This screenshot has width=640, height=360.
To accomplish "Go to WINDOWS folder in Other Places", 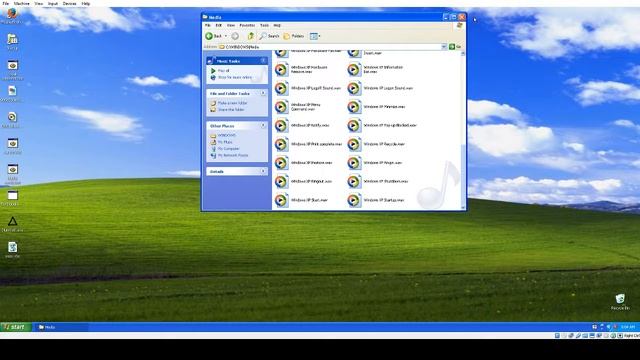I will coord(226,135).
